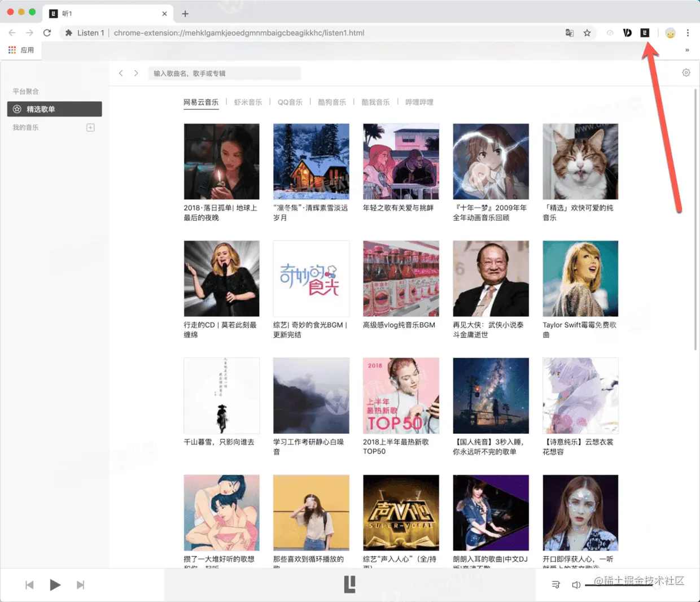Screen dimensions: 700x602
Task: Click browser forward arrow
Action: pos(30,33)
